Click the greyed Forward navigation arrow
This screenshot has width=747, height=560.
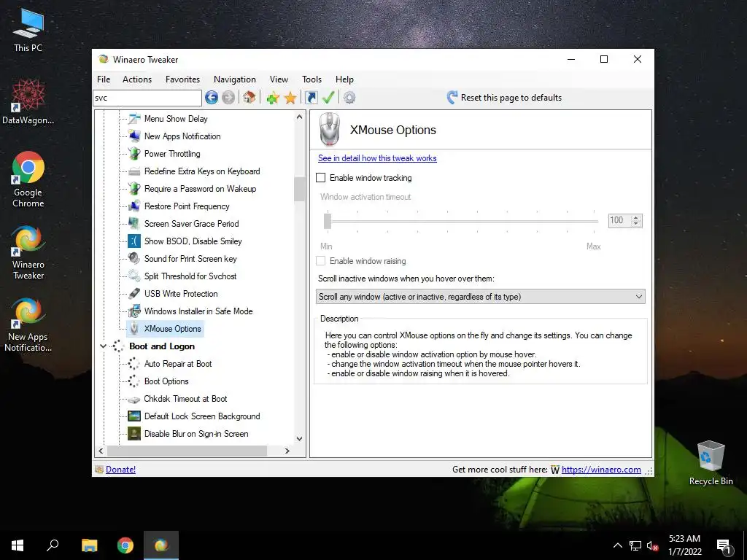[228, 98]
